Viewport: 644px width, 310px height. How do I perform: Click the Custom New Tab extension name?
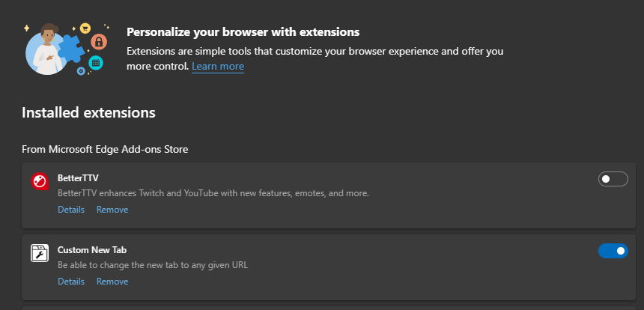click(92, 250)
